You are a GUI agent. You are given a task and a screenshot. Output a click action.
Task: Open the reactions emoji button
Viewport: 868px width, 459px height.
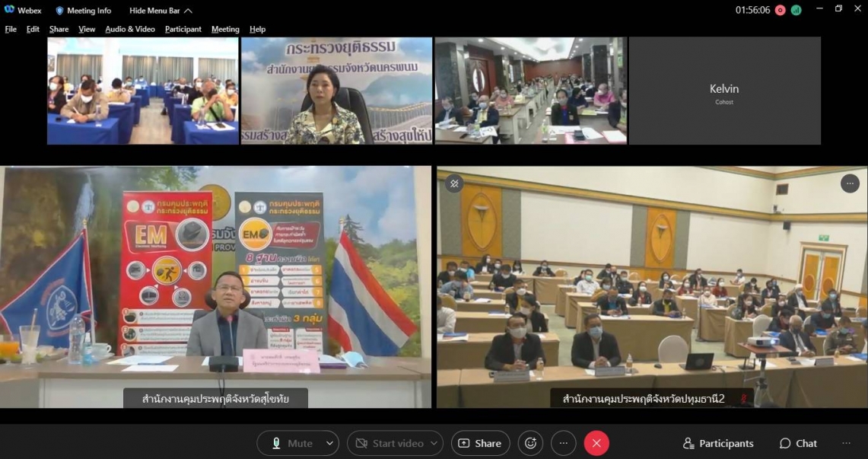[530, 444]
